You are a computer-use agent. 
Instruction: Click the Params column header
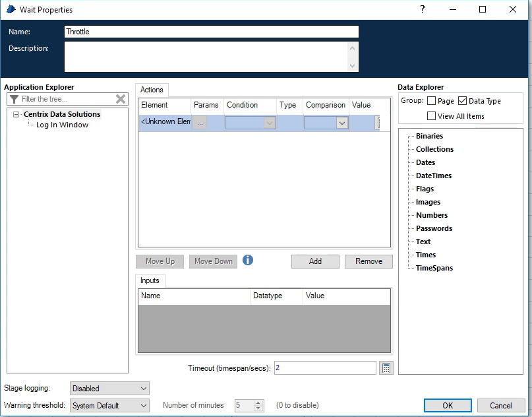point(207,105)
